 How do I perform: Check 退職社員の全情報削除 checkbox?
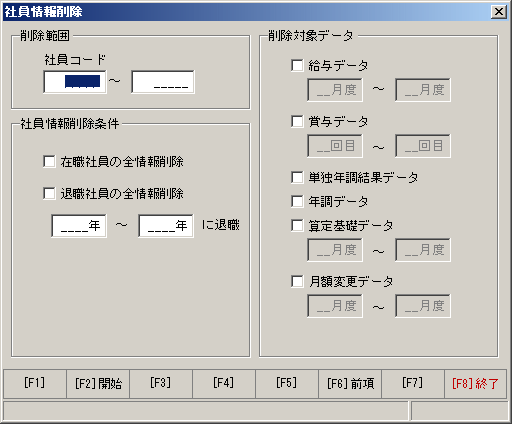(x=49, y=193)
